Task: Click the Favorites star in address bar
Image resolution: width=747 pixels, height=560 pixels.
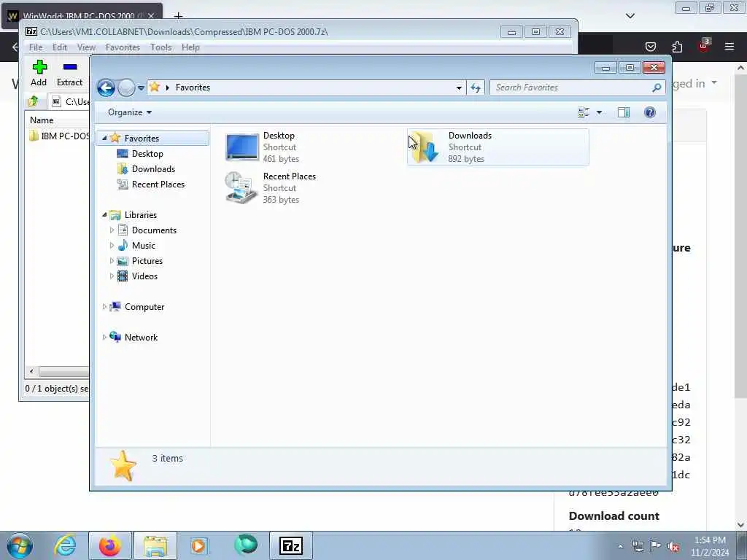Action: point(155,87)
